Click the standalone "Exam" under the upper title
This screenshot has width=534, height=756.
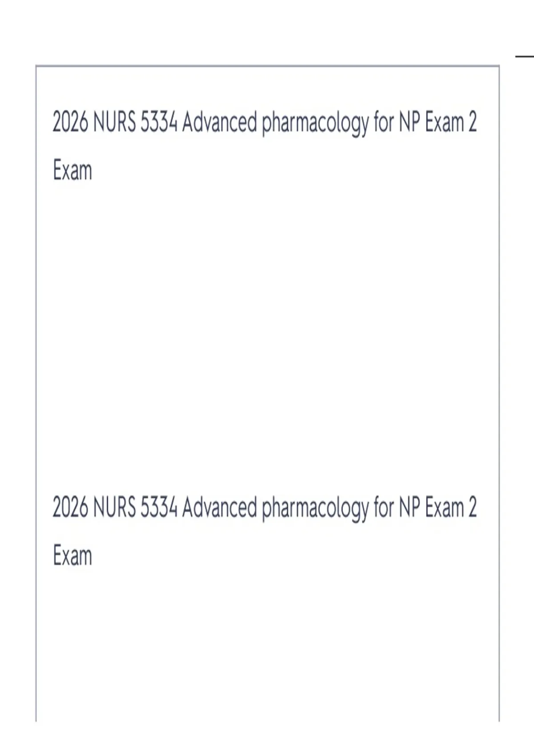coord(73,170)
